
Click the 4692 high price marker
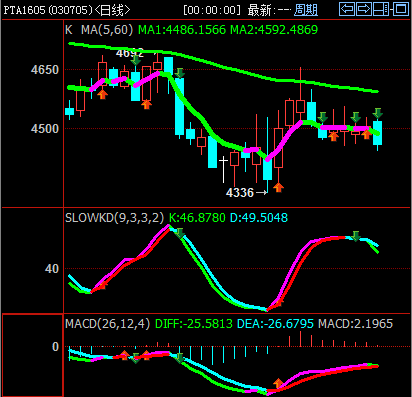(x=130, y=53)
